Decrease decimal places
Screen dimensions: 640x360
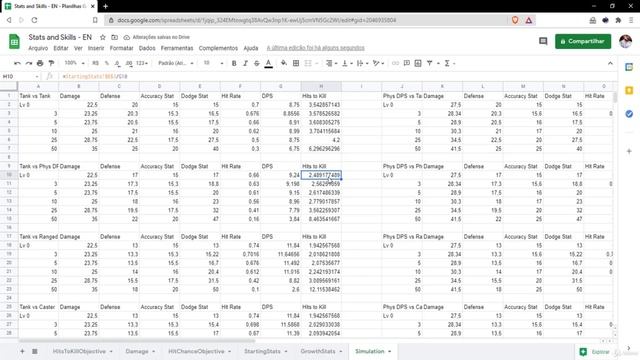coord(118,63)
